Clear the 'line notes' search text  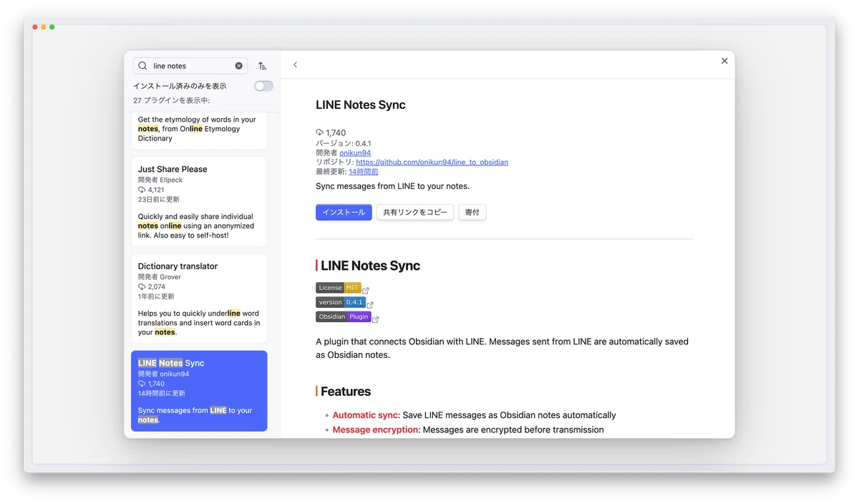[x=239, y=66]
